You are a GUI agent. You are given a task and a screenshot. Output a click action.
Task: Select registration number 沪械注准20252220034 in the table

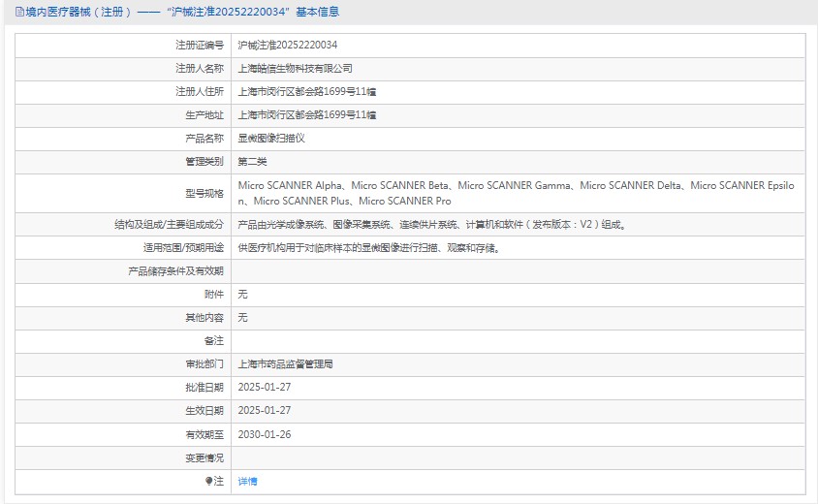pos(288,46)
